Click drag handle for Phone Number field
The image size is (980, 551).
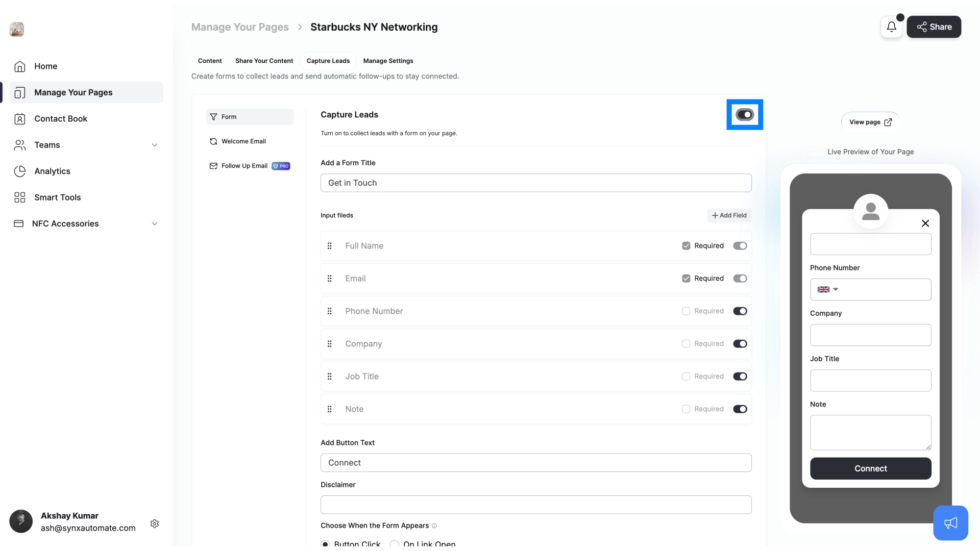coord(330,311)
